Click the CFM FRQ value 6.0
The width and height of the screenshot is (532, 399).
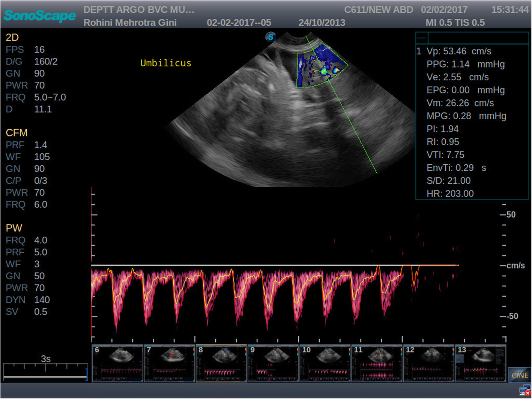[41, 204]
